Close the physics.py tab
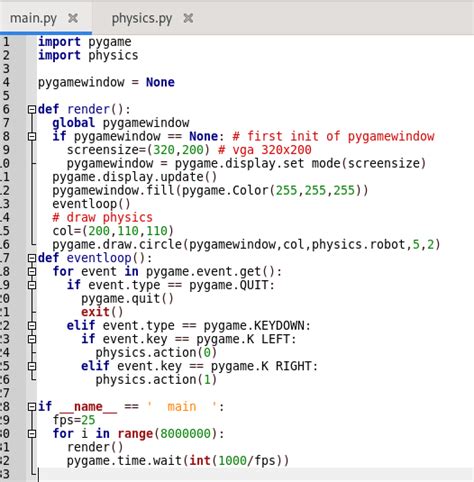Screen dimensions: 474x482 point(188,18)
